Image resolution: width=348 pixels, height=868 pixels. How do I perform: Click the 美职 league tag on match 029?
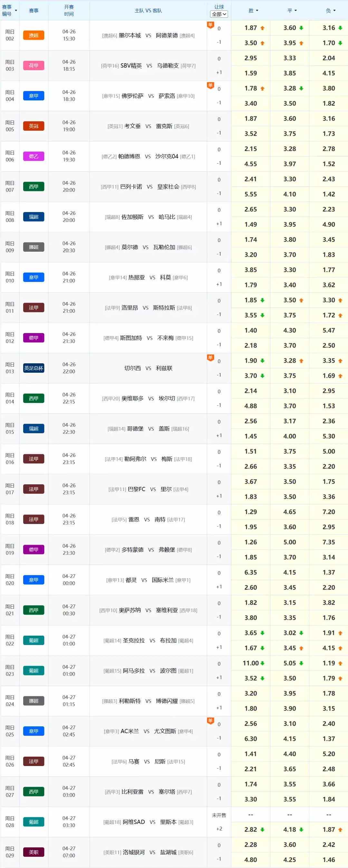click(x=34, y=852)
